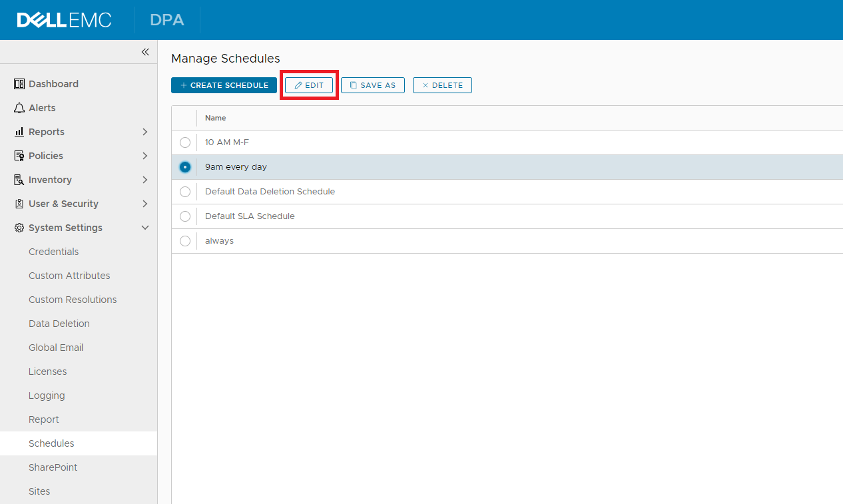Select the 10 AM M-F radio button
Image resolution: width=843 pixels, height=504 pixels.
coord(185,142)
